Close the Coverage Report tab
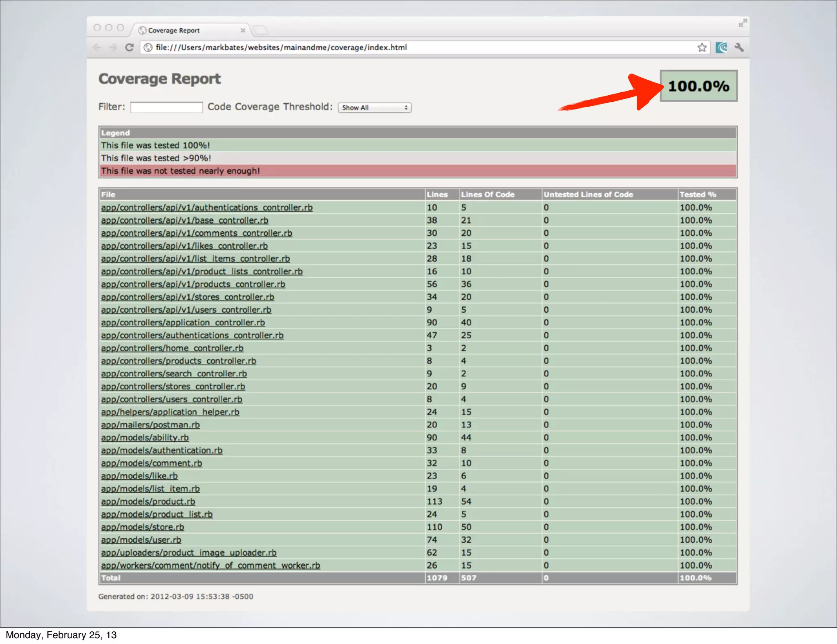Screen dimensions: 837x644 (x=243, y=30)
